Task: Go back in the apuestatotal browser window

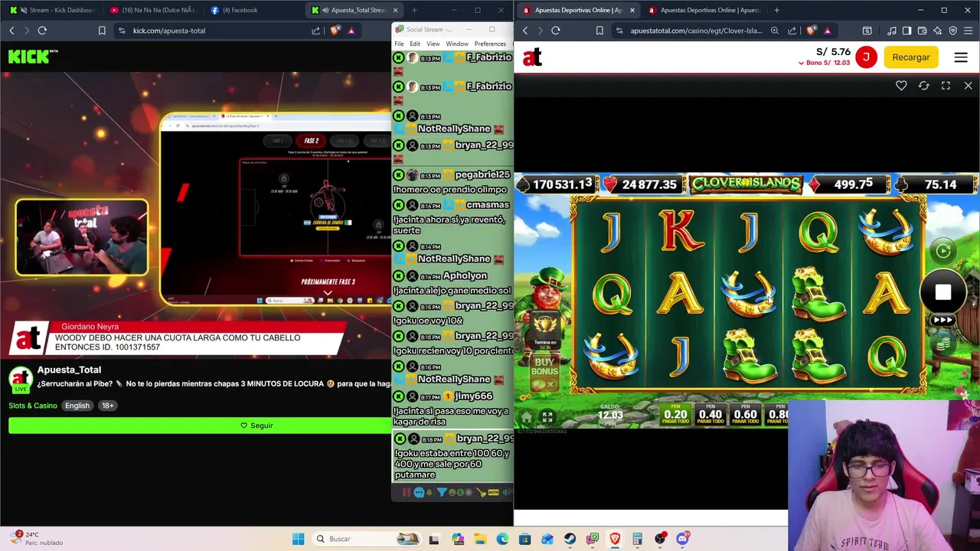Action: point(525,31)
